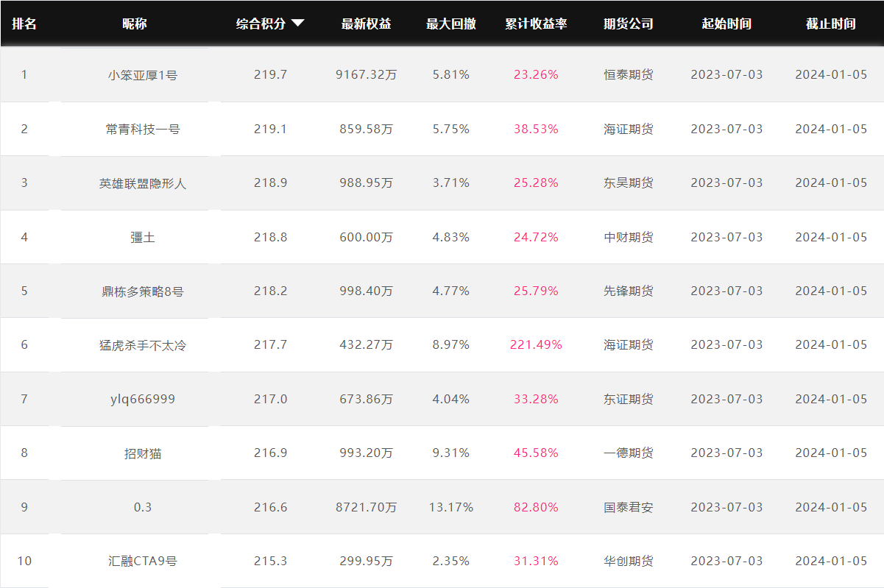Click equity value 988.95万
This screenshot has width=884, height=588.
[367, 183]
